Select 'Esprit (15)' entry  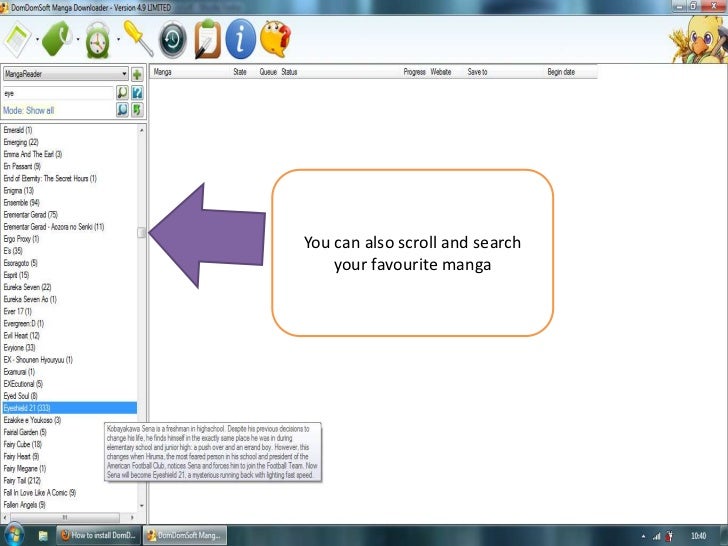pyautogui.click(x=16, y=275)
